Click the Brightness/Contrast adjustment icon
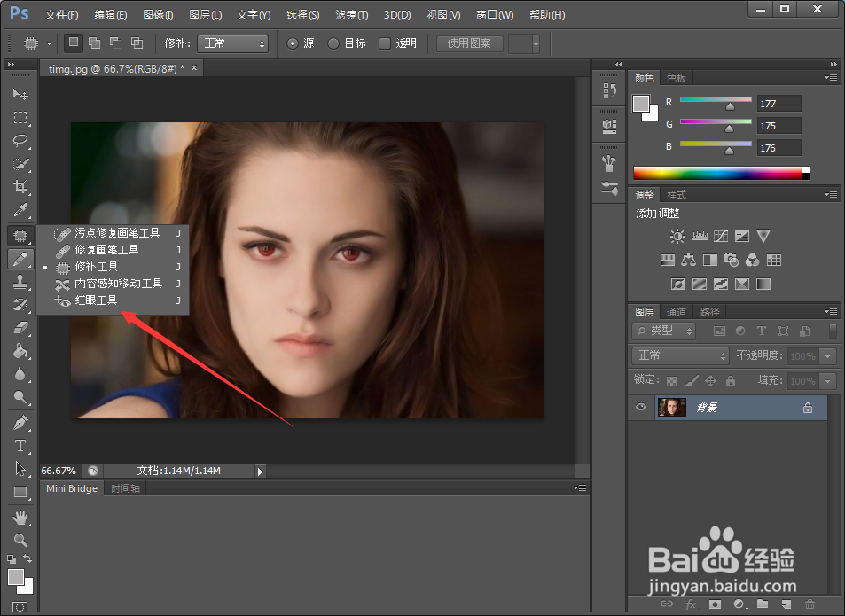The height and width of the screenshot is (616, 845). click(677, 236)
